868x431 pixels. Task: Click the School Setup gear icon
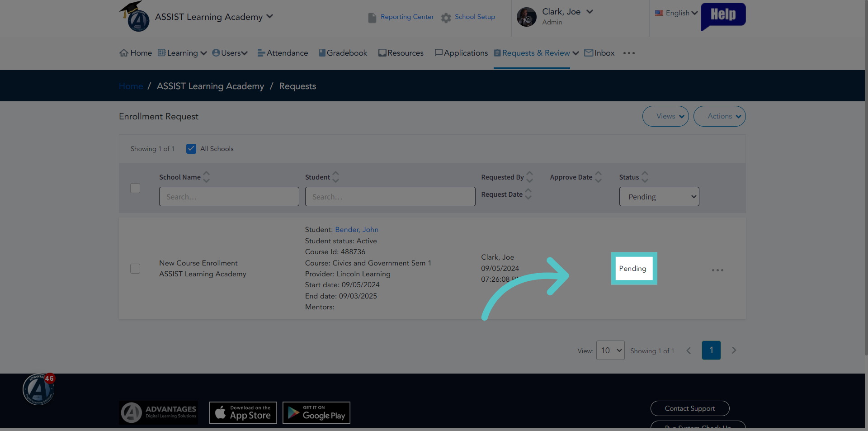tap(446, 18)
